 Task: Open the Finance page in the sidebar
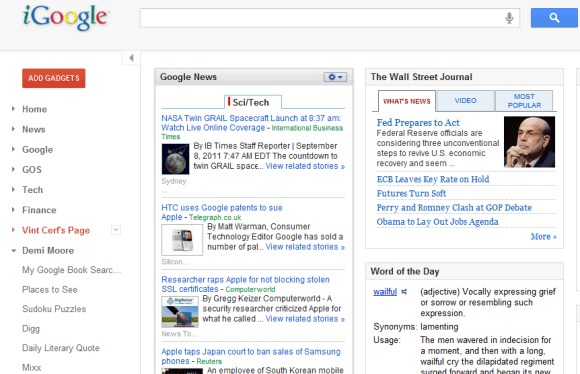tap(39, 210)
